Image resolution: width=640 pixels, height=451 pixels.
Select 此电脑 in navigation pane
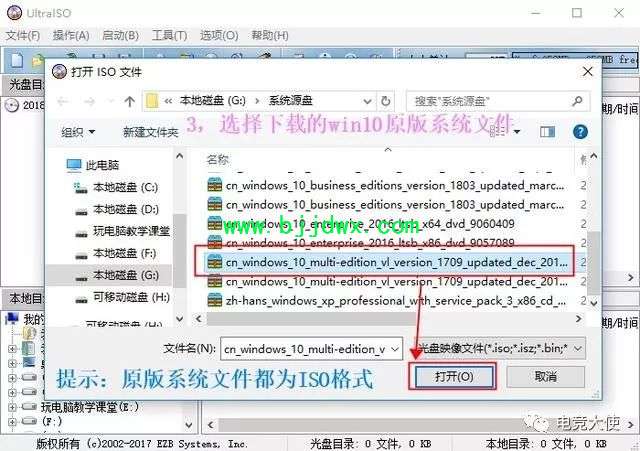(93, 165)
